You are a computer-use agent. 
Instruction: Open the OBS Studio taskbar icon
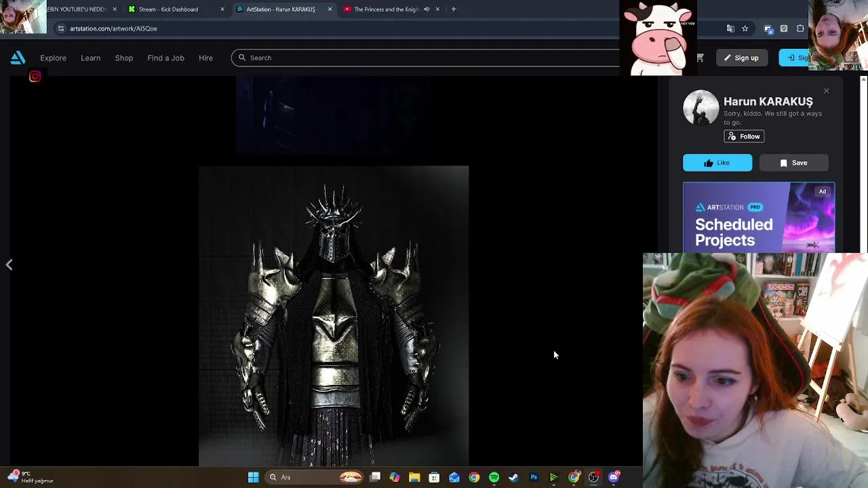click(x=593, y=477)
